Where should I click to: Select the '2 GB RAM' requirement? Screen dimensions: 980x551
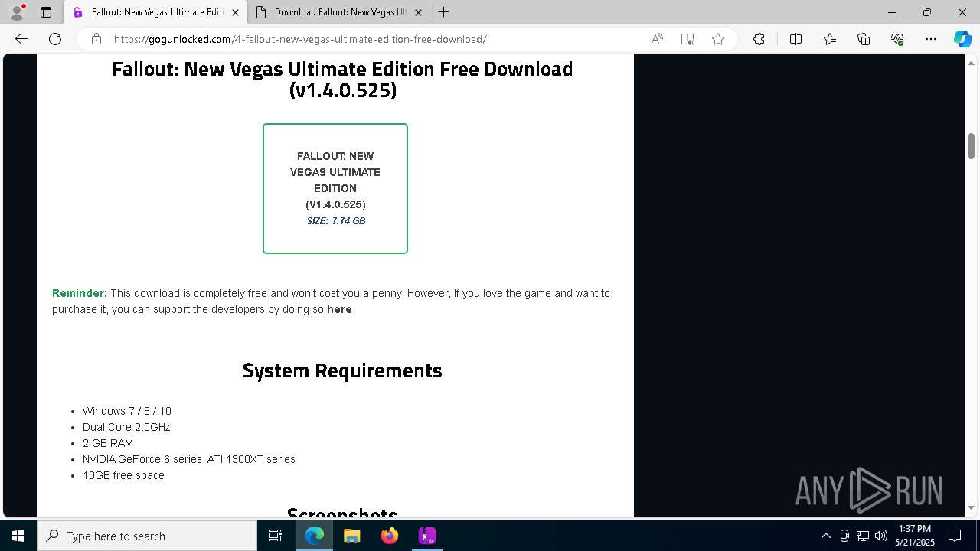[108, 443]
